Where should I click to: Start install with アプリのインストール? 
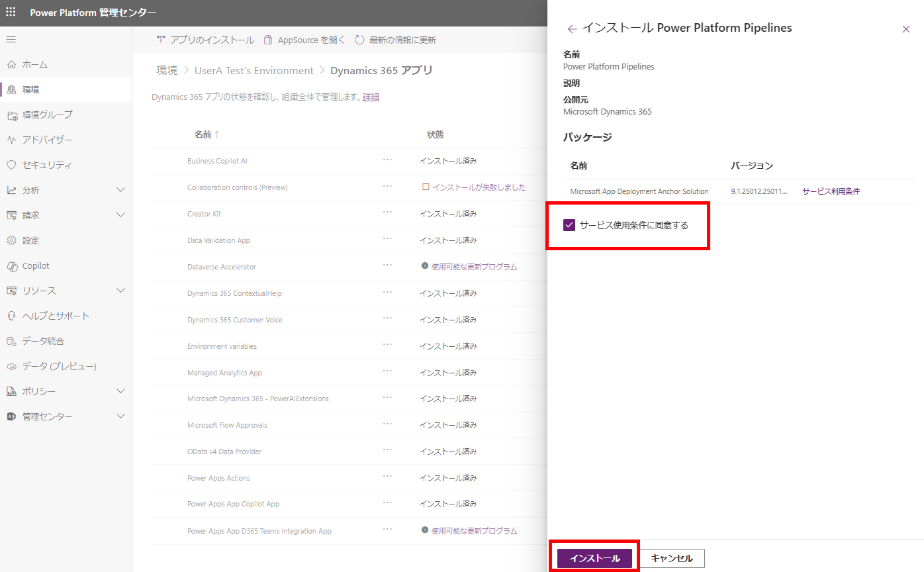coord(206,39)
